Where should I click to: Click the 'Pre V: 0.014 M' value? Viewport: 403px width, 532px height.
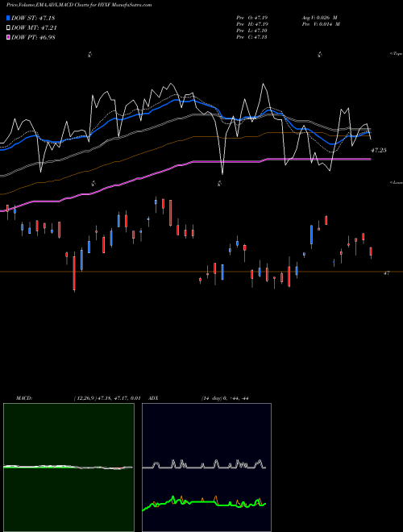pyautogui.click(x=321, y=24)
